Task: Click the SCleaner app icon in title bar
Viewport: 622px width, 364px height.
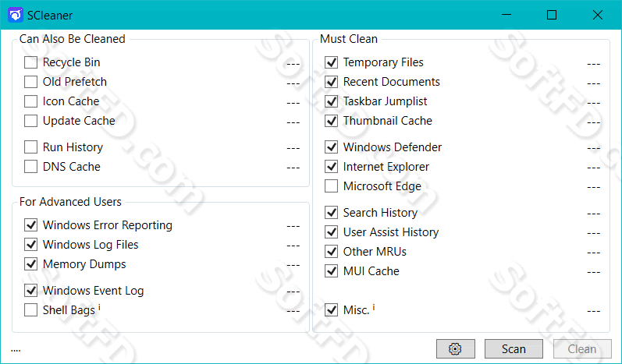Action: (x=15, y=15)
